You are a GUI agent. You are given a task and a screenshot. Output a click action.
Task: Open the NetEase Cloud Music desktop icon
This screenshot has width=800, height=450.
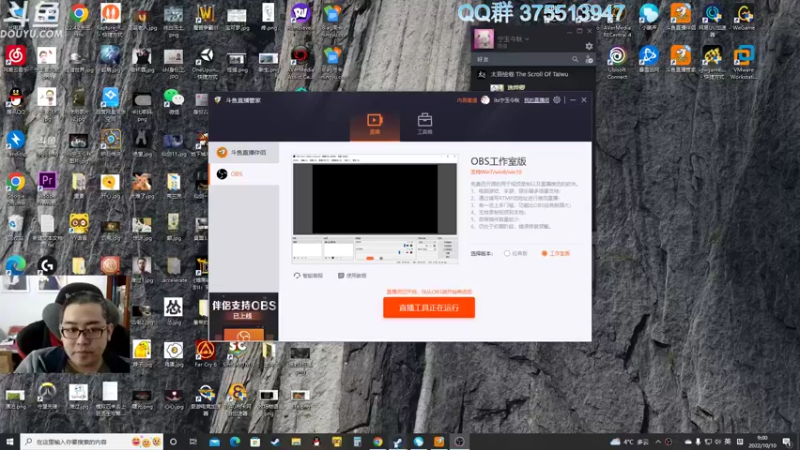(x=16, y=62)
